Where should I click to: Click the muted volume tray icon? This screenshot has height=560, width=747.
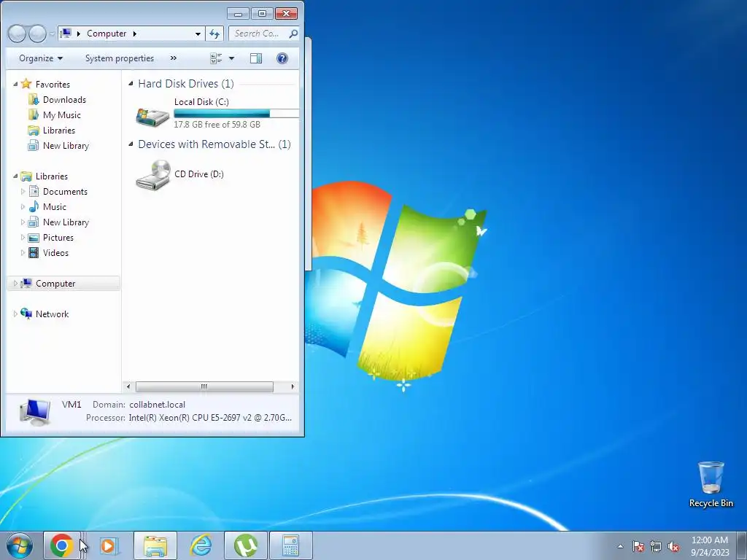point(673,546)
